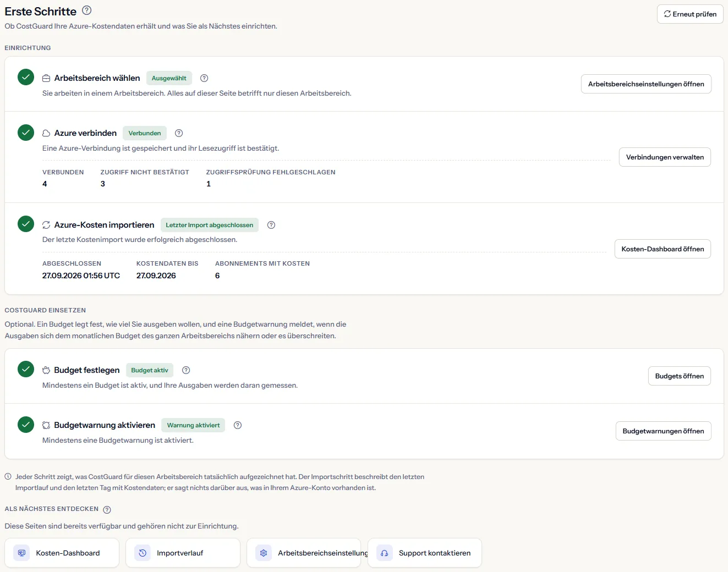Click the Zugriff nicht bestätigt value 3
The image size is (728, 572).
click(103, 184)
